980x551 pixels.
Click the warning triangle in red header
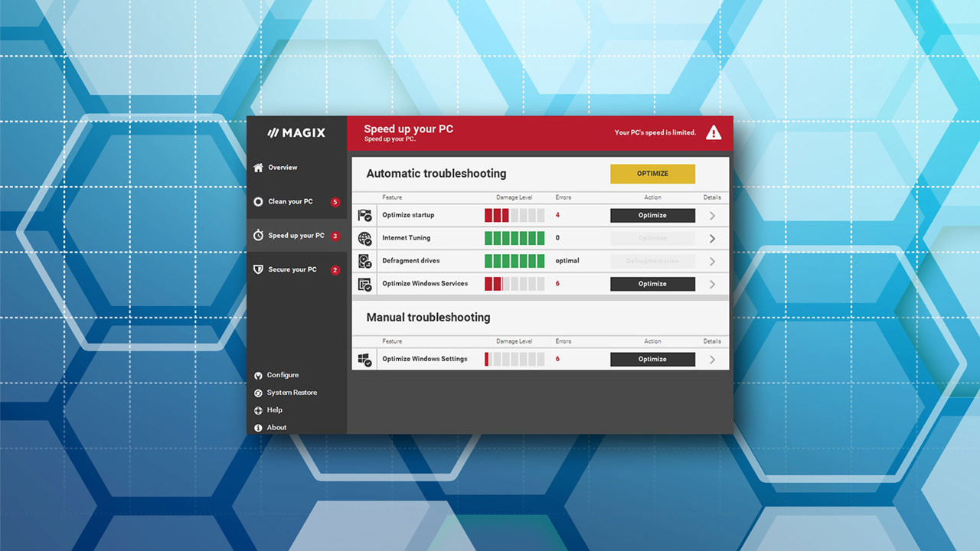pyautogui.click(x=714, y=132)
